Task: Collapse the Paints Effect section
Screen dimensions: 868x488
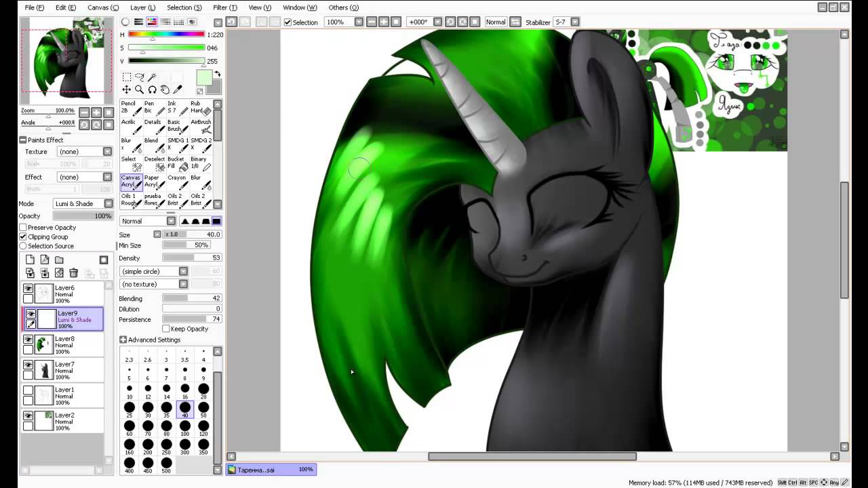Action: pyautogui.click(x=23, y=140)
